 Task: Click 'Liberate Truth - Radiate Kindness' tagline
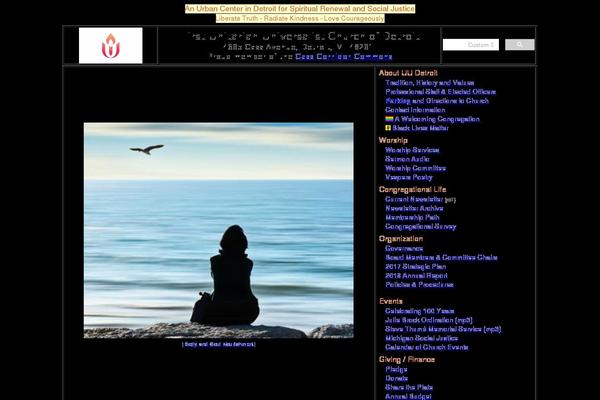coord(300,18)
